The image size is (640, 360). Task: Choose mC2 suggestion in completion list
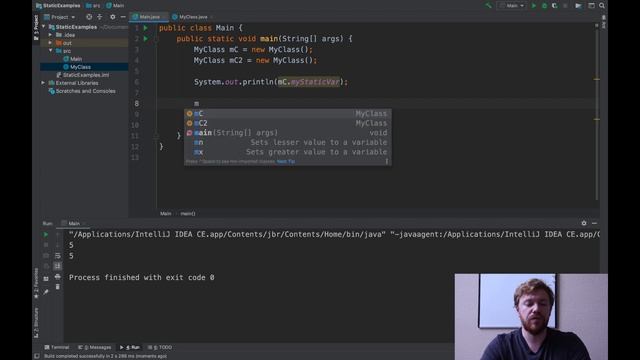[287, 123]
